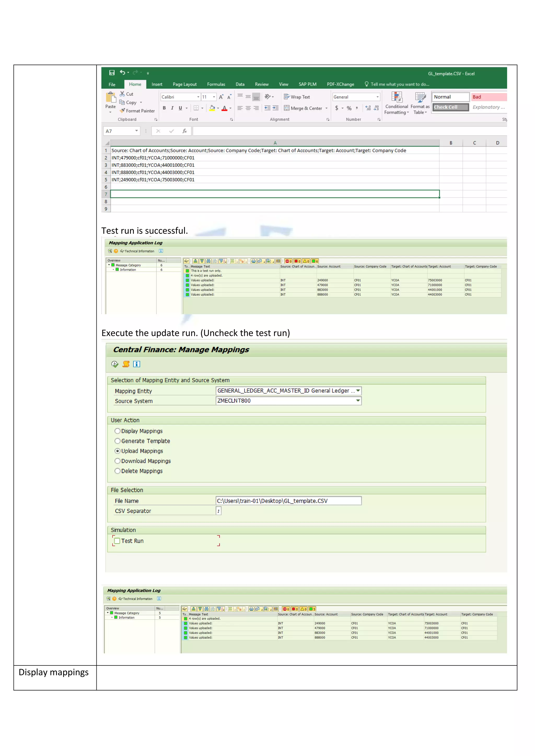Click the Undo arrow in Excel
535x756 pixels.
click(x=123, y=72)
